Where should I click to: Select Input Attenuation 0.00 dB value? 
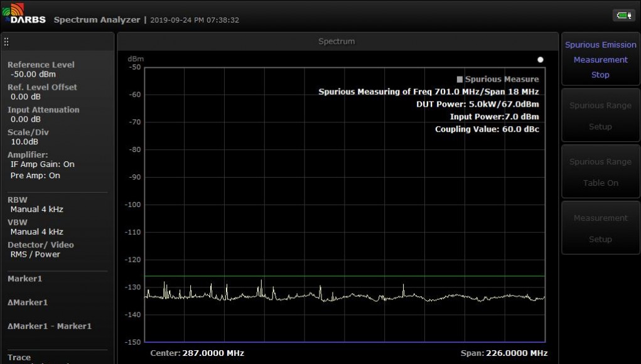click(25, 119)
